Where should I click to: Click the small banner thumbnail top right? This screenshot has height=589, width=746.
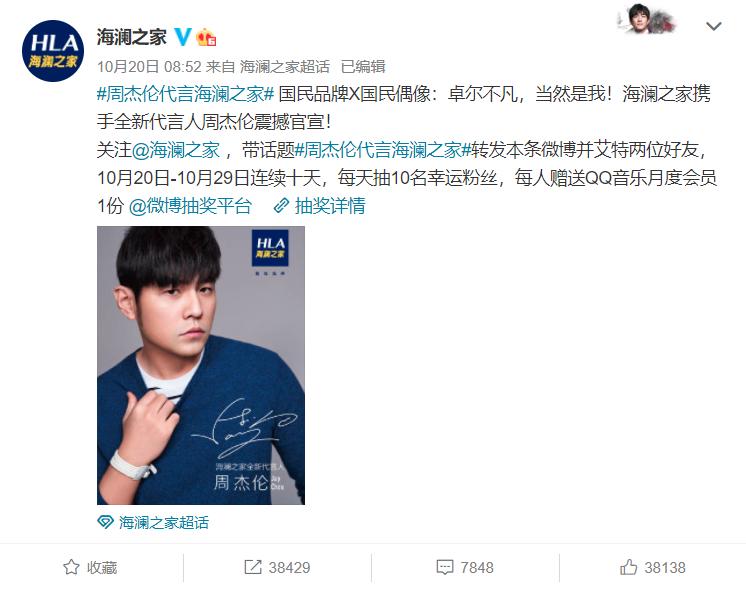[647, 19]
